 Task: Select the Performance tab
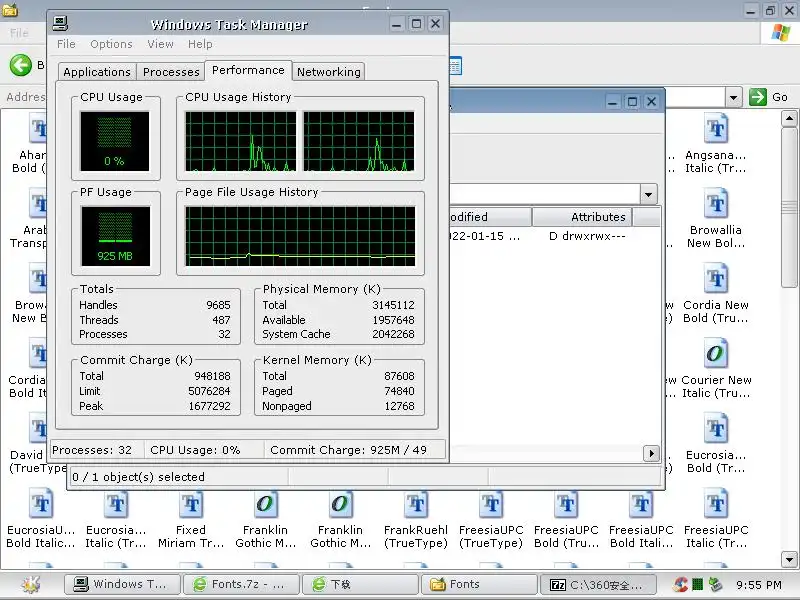point(248,70)
